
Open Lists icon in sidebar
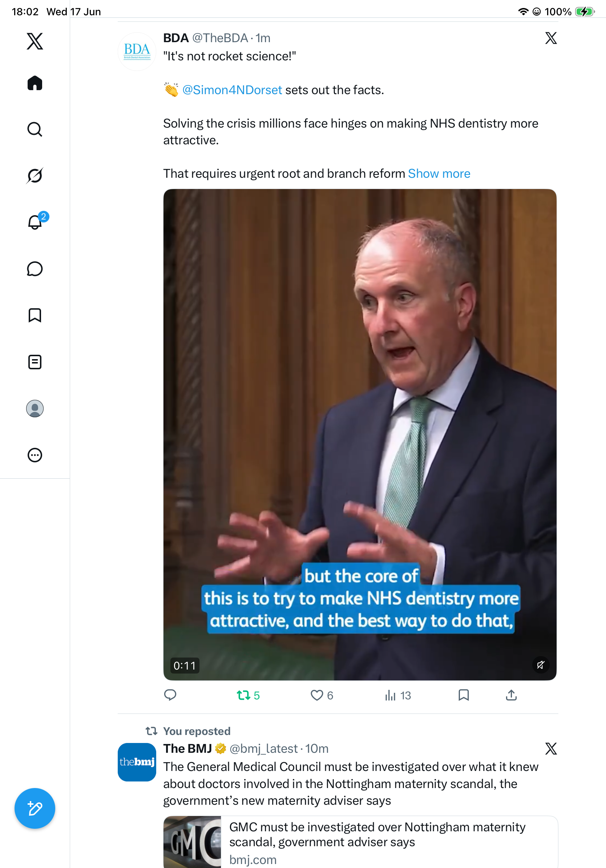tap(35, 362)
